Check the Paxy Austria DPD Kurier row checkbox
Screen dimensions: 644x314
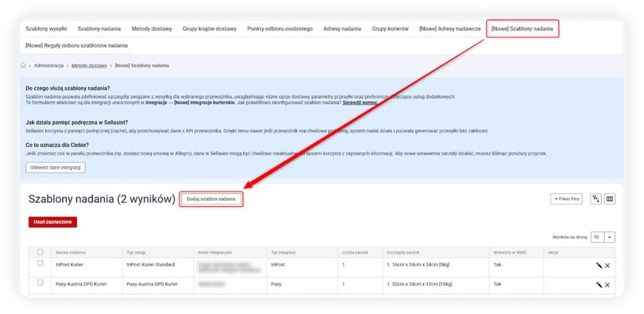(40, 283)
